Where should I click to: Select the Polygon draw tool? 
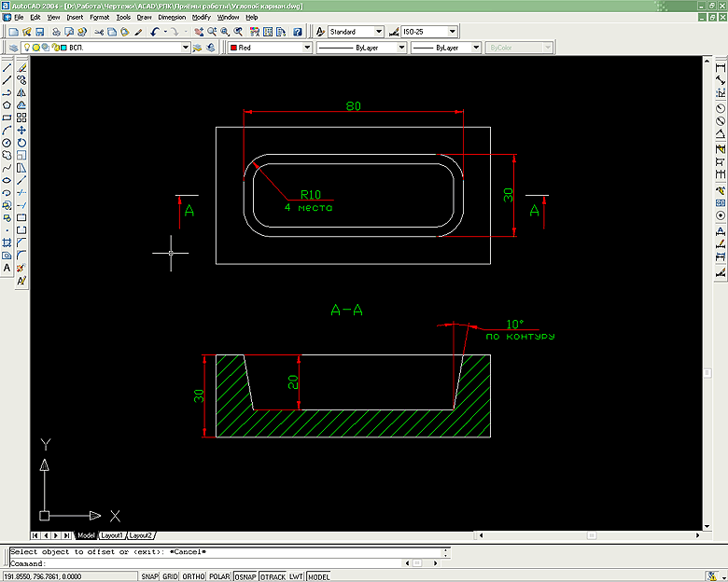7,105
